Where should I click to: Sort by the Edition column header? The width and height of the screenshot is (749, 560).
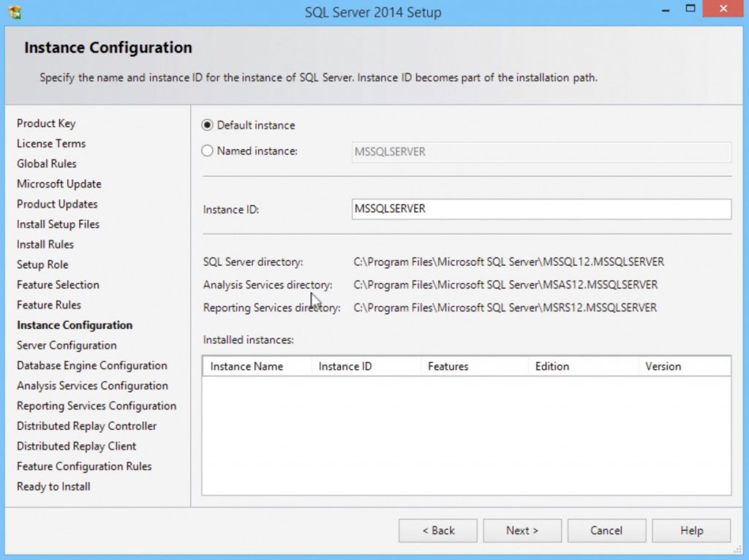tap(583, 366)
